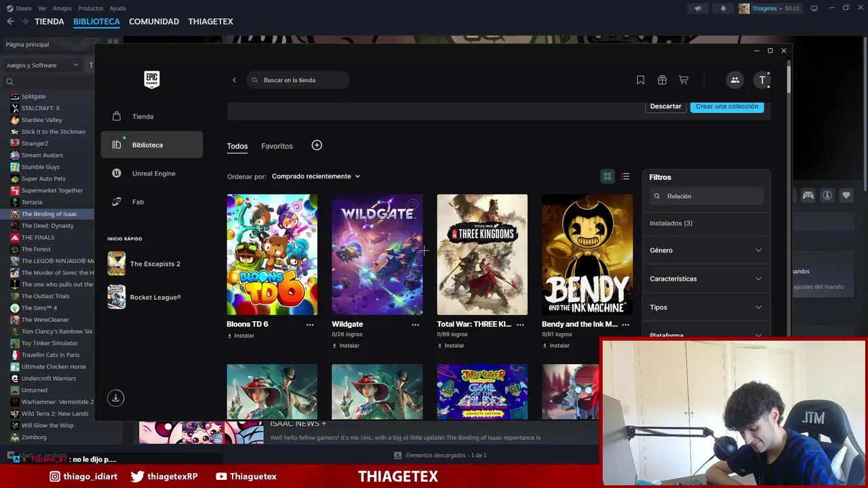The width and height of the screenshot is (868, 488).
Task: Click Crear una colección button
Action: coord(727,106)
